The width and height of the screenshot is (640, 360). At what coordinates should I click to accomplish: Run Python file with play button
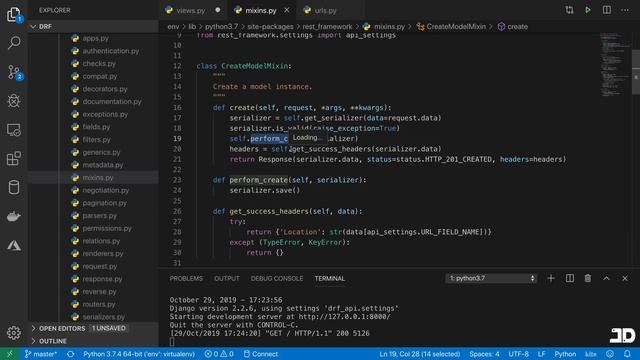point(588,10)
